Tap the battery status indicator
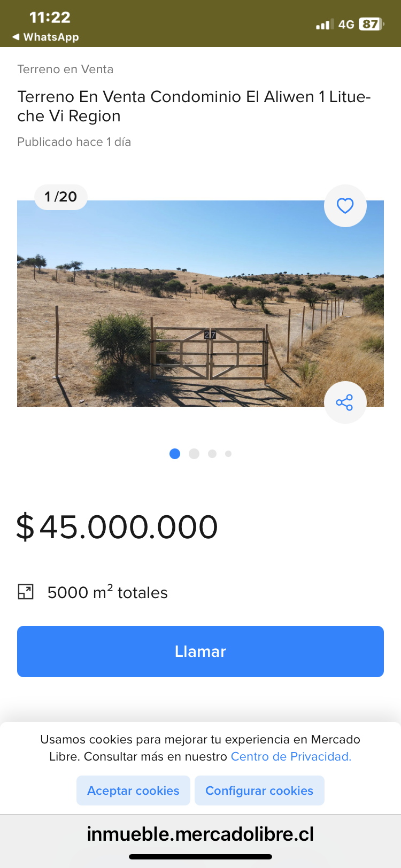Screen dimensions: 401x868 [371, 24]
